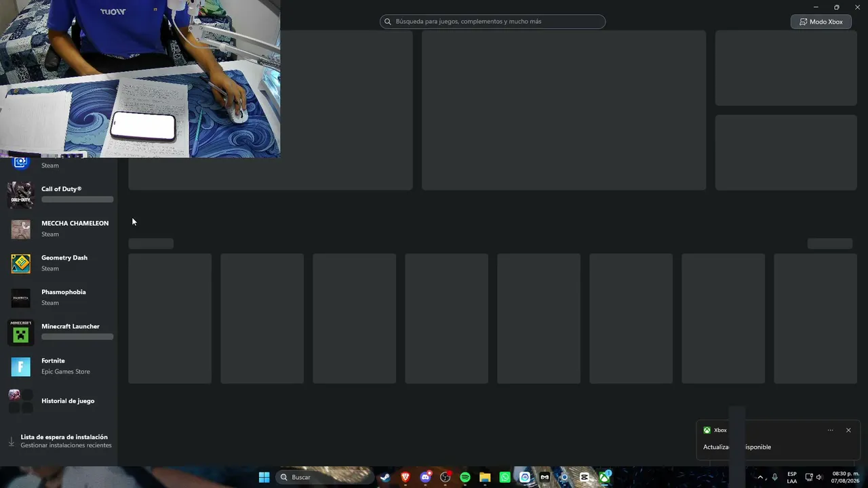
Task: Open WhatsApp from the taskbar
Action: point(505,477)
